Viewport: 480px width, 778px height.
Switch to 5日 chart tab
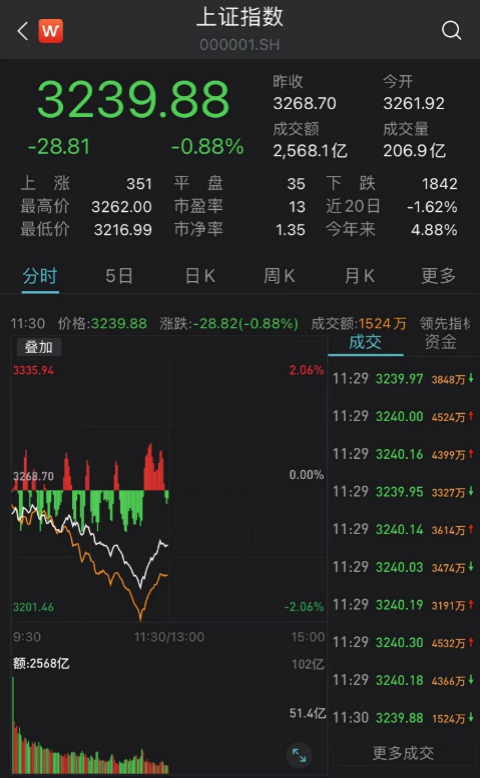click(119, 276)
